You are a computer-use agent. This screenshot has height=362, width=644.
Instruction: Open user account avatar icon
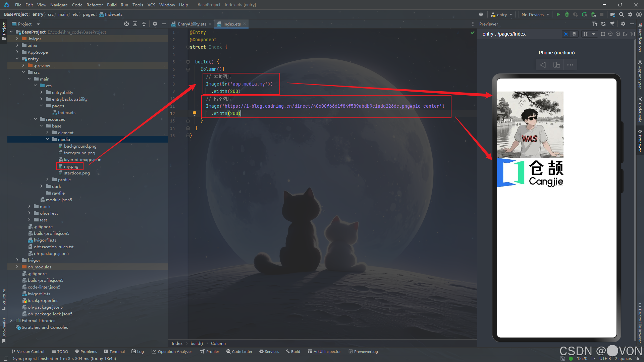(639, 14)
